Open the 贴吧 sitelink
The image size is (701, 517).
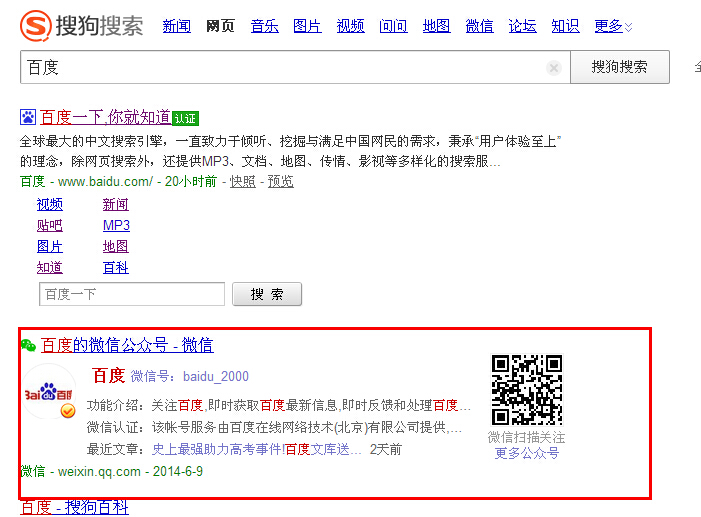tap(49, 225)
